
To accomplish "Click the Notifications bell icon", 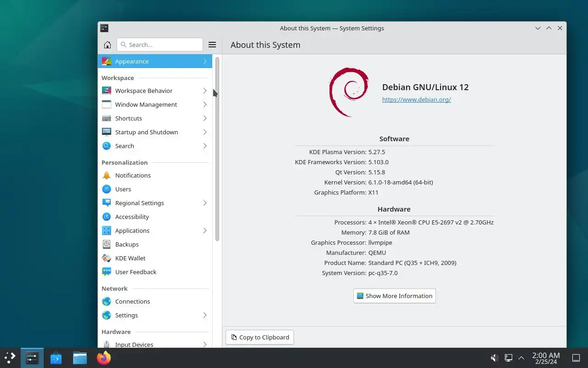I will point(107,175).
